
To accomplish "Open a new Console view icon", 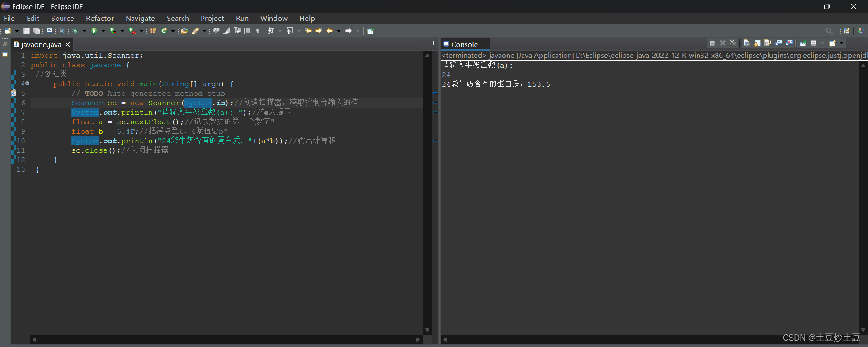I will [x=832, y=43].
